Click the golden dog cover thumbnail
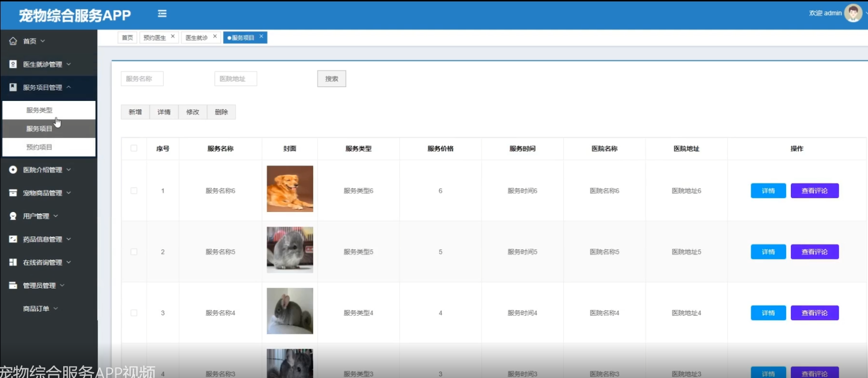The image size is (868, 378). pyautogui.click(x=290, y=189)
